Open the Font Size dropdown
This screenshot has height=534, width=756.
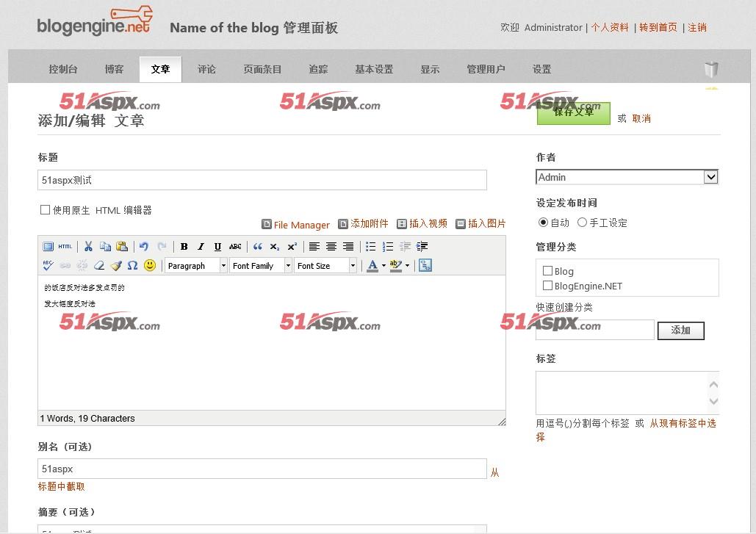pos(325,266)
